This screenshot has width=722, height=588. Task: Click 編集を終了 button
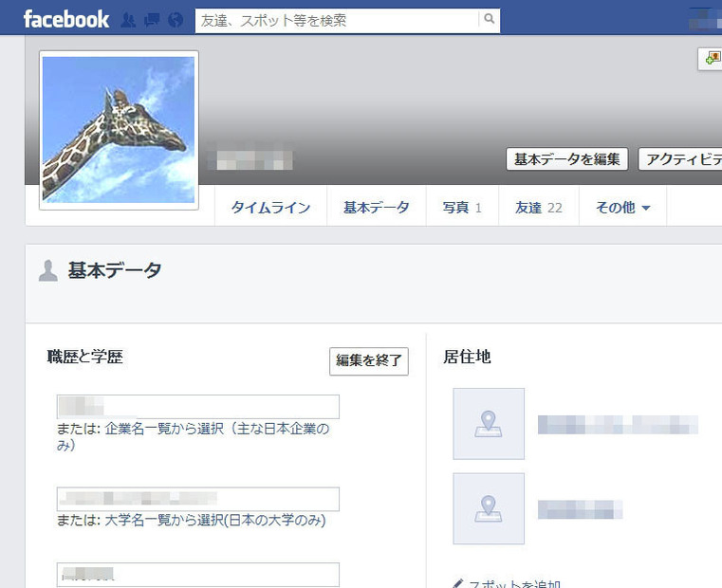[369, 361]
